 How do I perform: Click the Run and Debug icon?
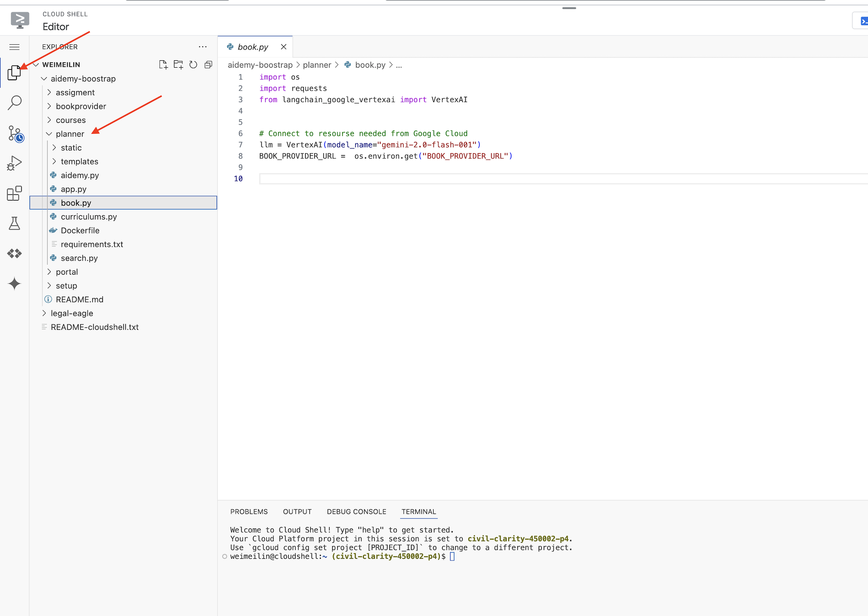tap(15, 163)
